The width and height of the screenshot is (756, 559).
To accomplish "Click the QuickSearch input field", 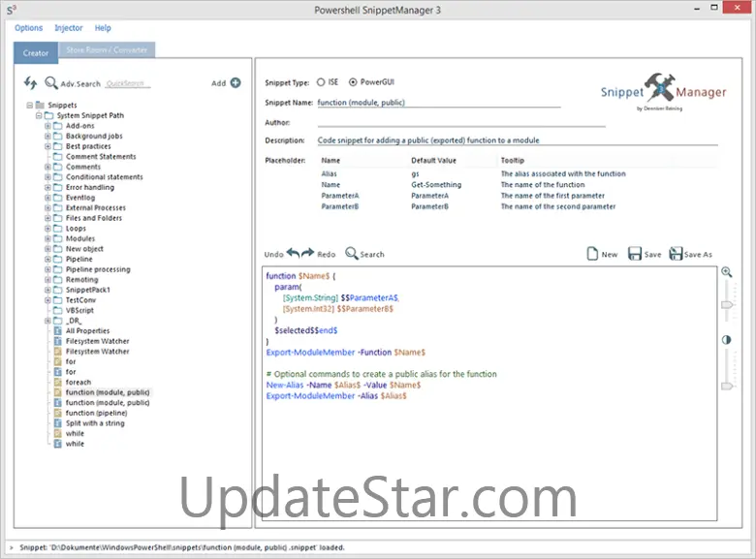I will coord(128,83).
